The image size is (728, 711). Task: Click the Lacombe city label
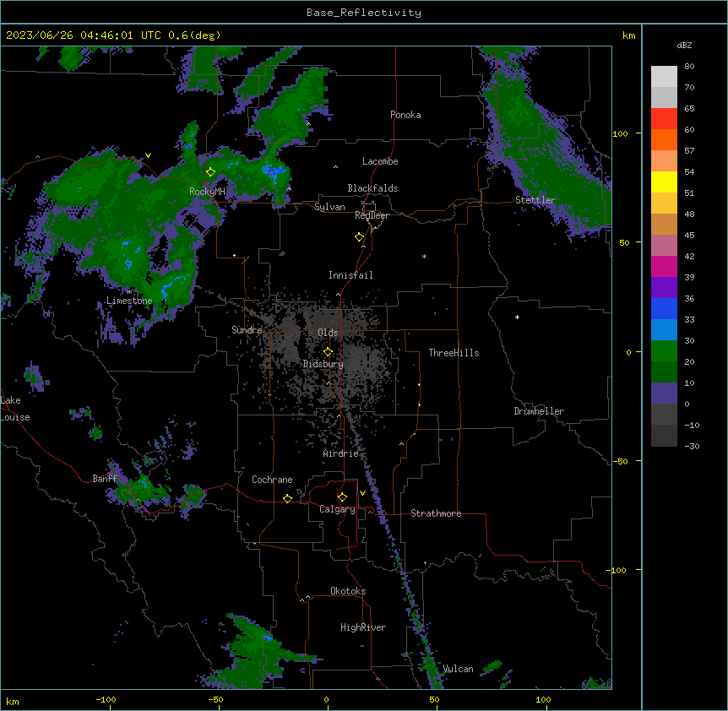click(x=380, y=161)
